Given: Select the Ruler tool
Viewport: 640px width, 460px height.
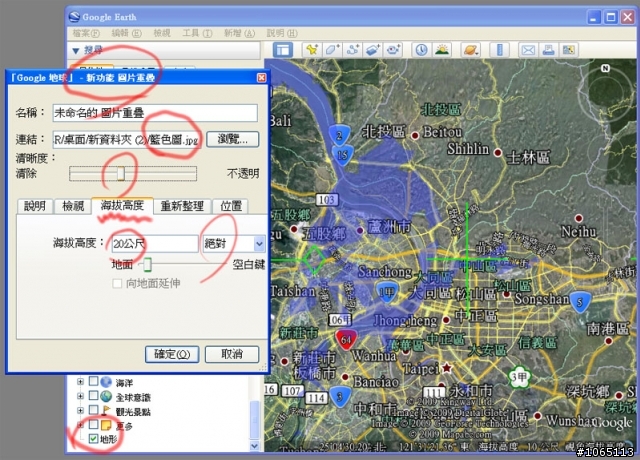Looking at the screenshot, I should (x=499, y=50).
